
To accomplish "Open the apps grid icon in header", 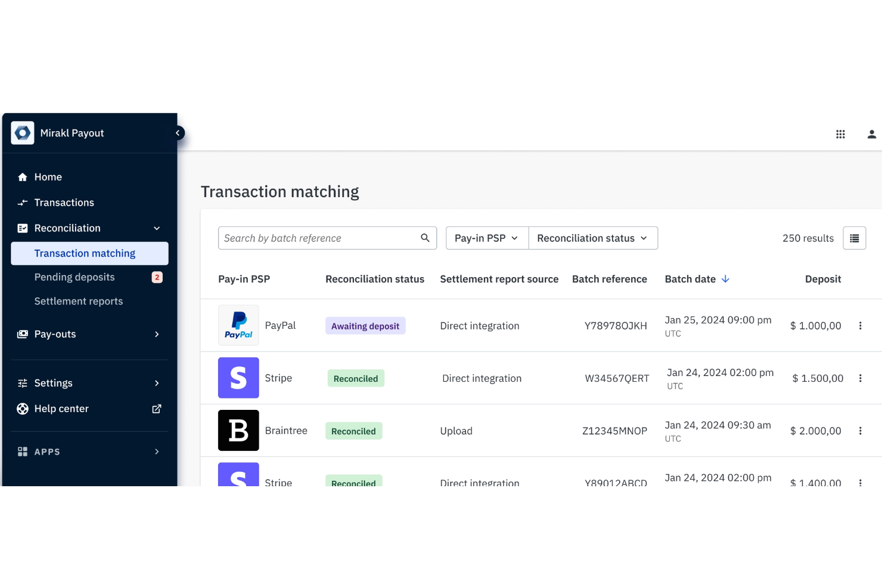I will pyautogui.click(x=840, y=134).
